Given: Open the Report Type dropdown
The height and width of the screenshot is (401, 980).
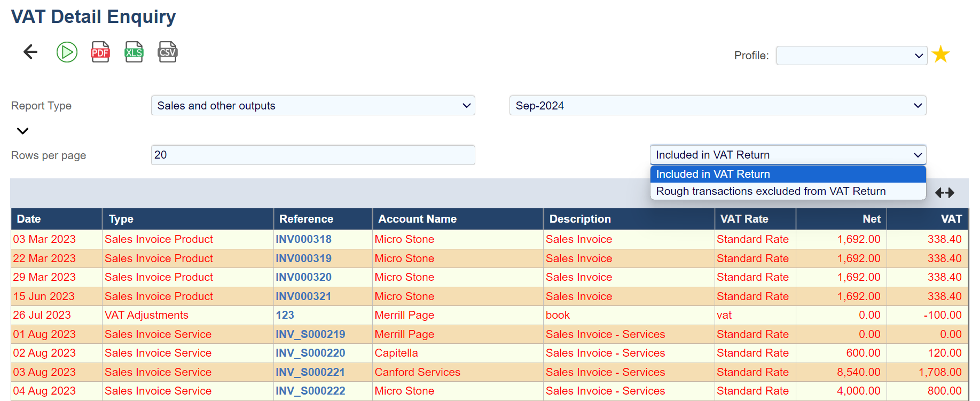Looking at the screenshot, I should point(313,106).
